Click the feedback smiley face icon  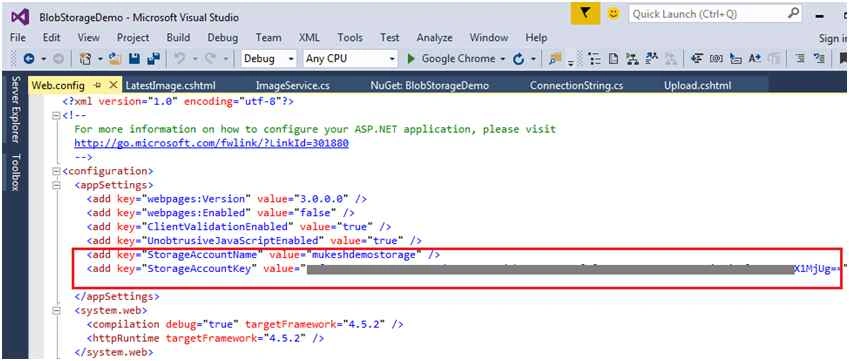(x=613, y=14)
